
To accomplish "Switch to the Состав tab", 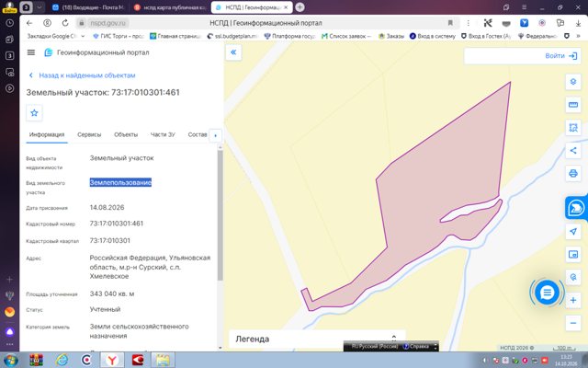I will point(198,134).
